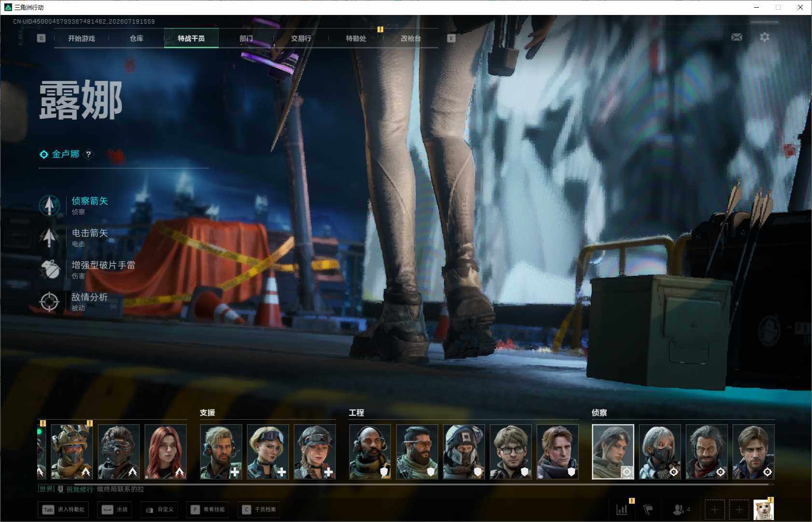Select the 电击箭矢 skill icon
The width and height of the screenshot is (812, 522).
click(x=49, y=237)
